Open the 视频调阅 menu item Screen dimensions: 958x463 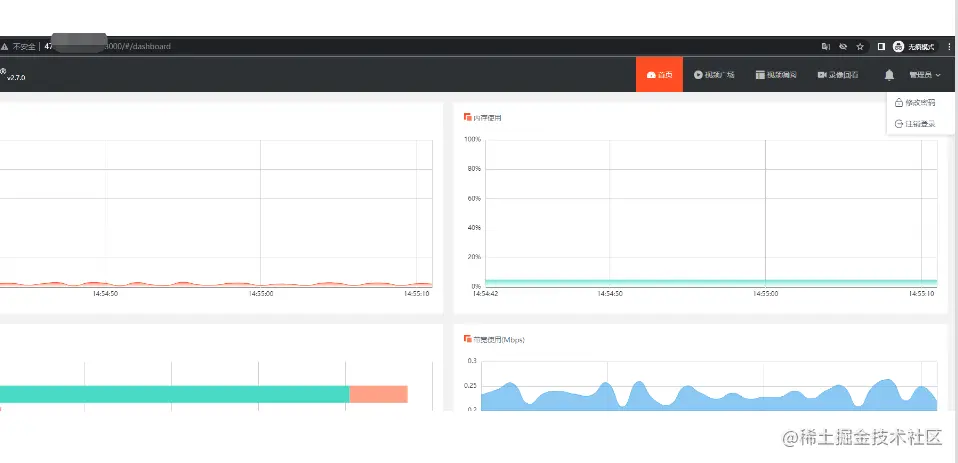click(776, 75)
